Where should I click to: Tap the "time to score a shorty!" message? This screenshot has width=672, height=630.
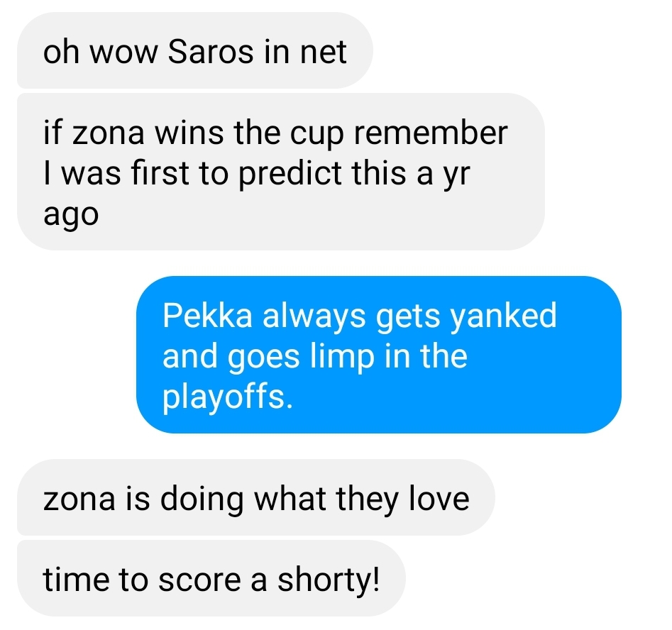click(211, 578)
